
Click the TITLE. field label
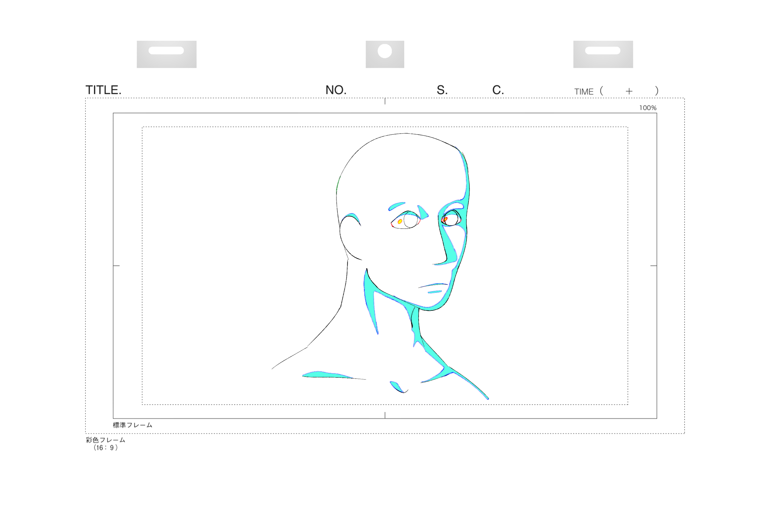pyautogui.click(x=103, y=90)
